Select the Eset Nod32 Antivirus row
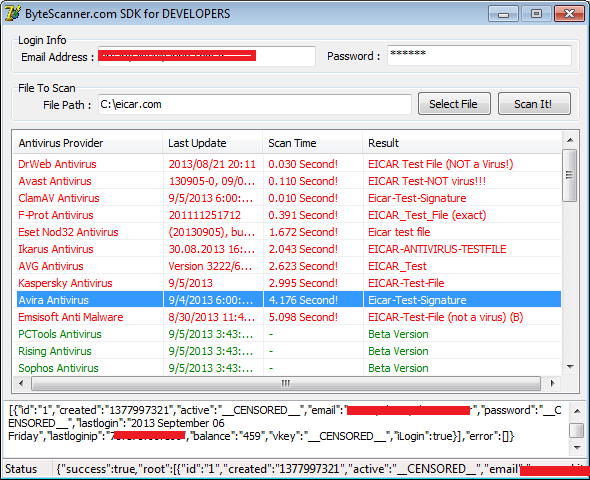 287,232
